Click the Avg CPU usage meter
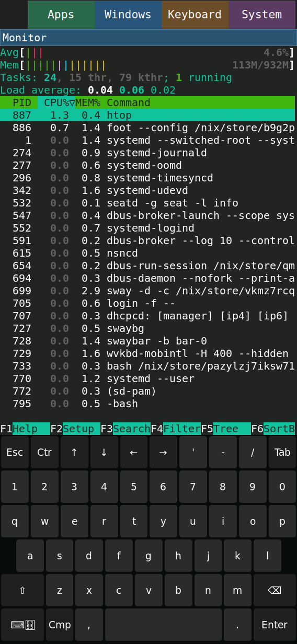 pos(147,52)
